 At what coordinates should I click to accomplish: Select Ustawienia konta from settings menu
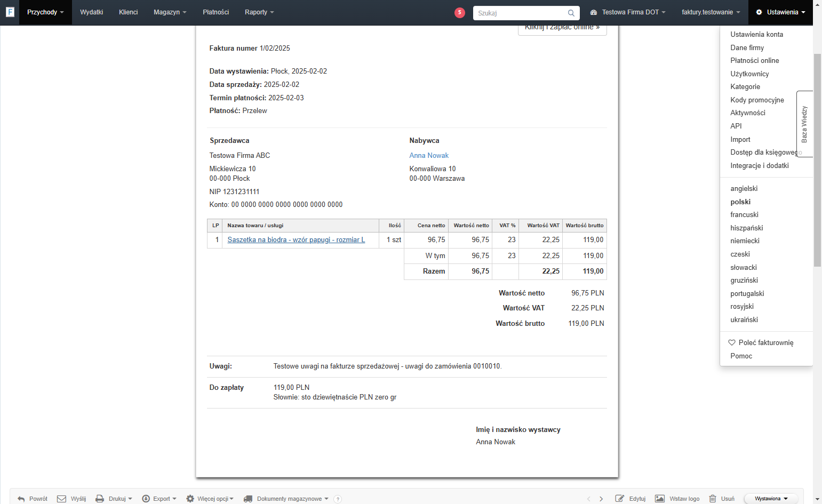(756, 35)
